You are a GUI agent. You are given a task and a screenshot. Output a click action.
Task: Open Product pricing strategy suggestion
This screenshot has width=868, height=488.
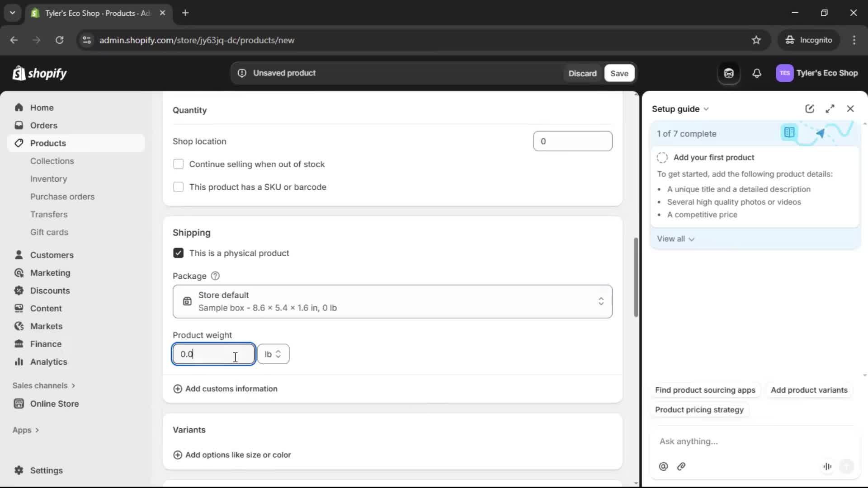coord(699,409)
